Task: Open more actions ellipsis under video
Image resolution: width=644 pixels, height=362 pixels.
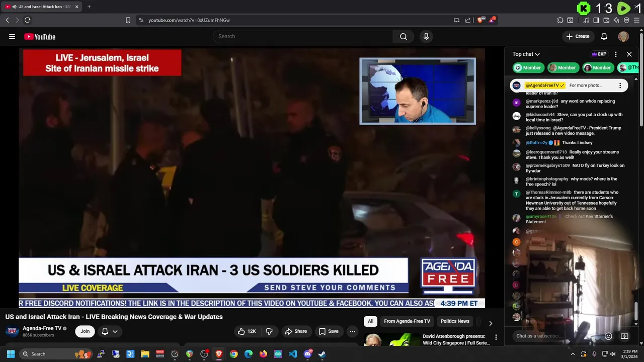Action: click(352, 331)
